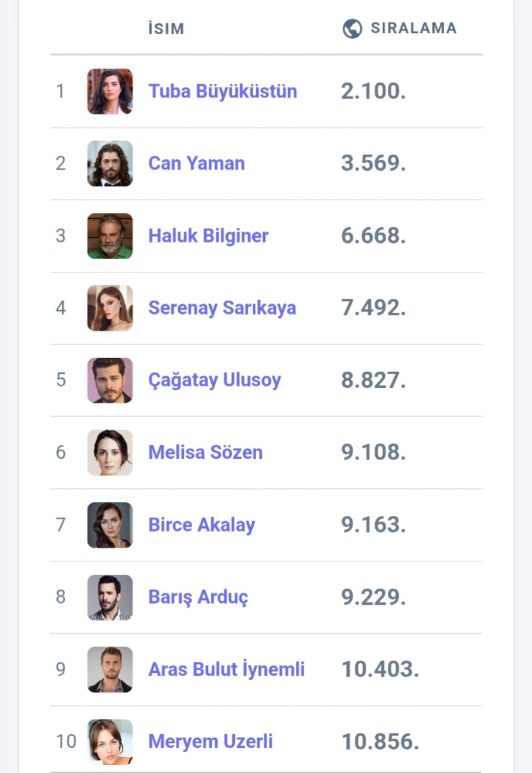Screen dimensions: 532x773
Task: Open the Meryem Uzerli name link
Action: [210, 741]
